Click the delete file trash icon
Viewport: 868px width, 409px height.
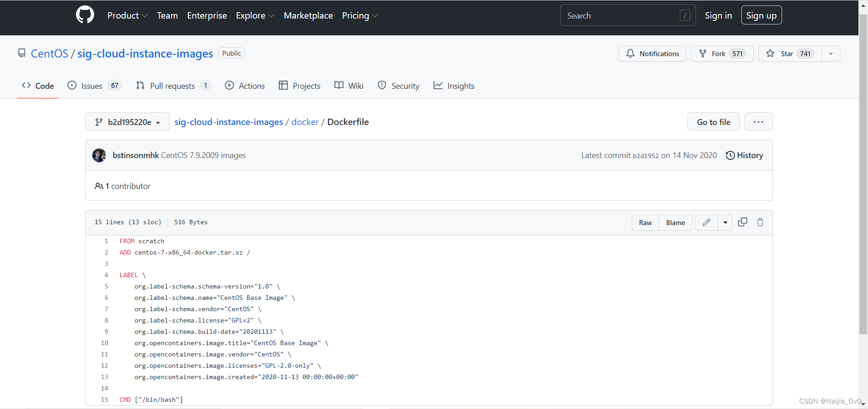760,222
